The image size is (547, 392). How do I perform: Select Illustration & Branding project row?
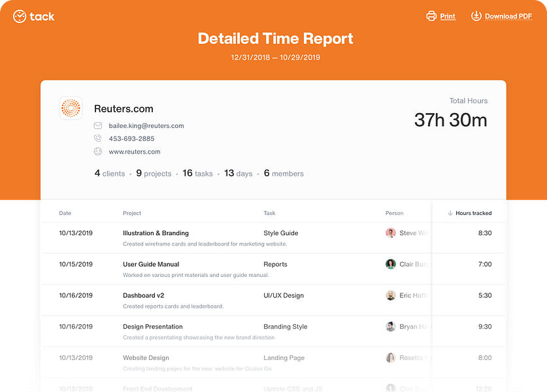click(273, 238)
